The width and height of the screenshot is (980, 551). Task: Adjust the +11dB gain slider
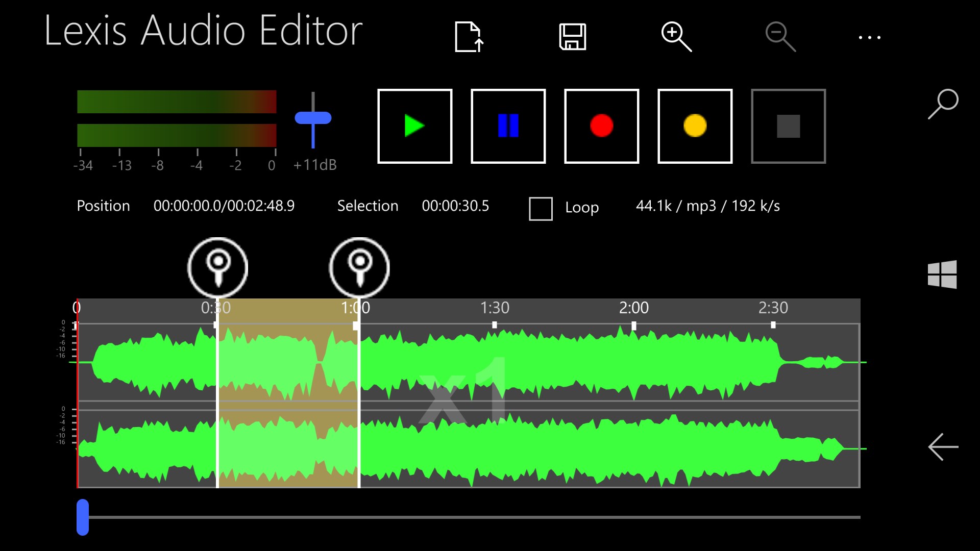click(312, 118)
